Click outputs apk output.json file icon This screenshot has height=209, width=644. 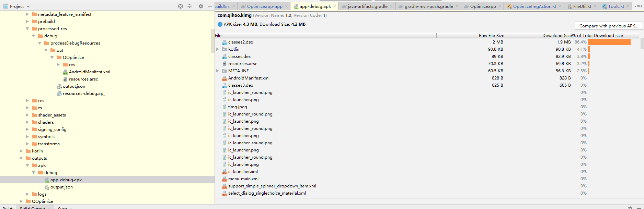point(47,187)
